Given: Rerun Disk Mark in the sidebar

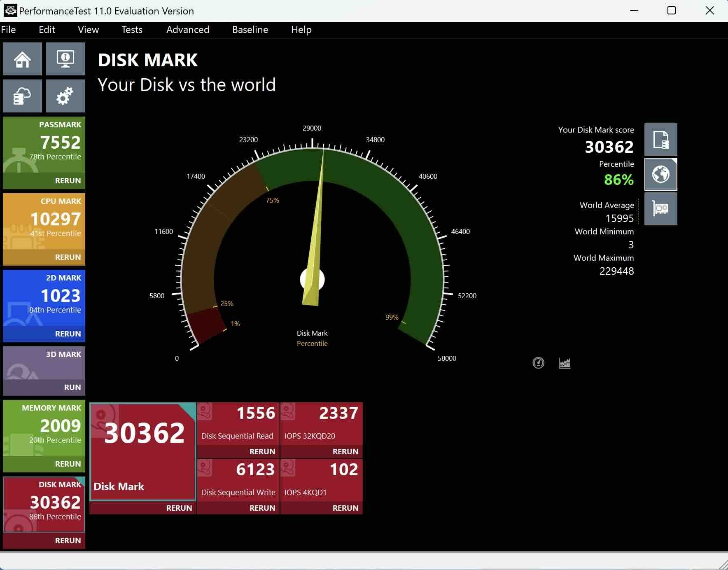Looking at the screenshot, I should tap(68, 540).
